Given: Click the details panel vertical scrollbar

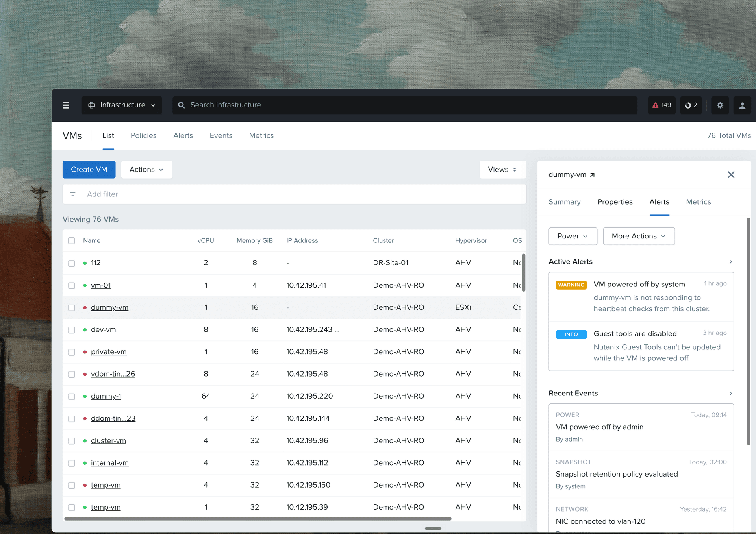Looking at the screenshot, I should coord(749,331).
